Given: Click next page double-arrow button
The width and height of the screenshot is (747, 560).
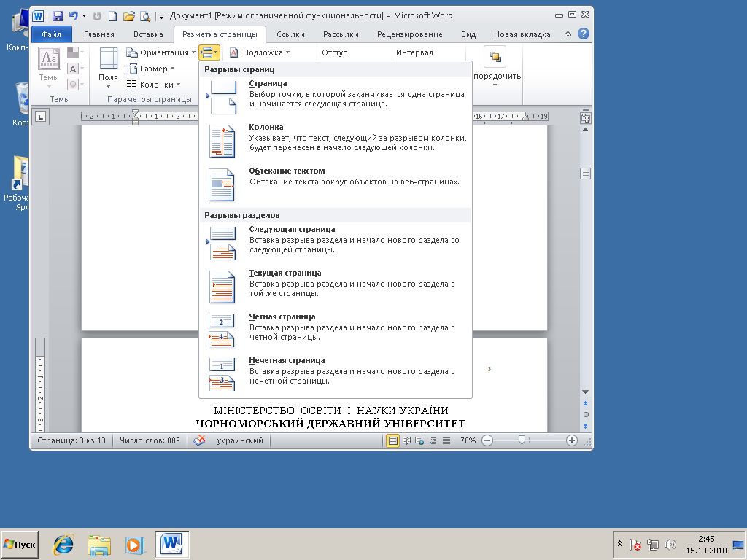Looking at the screenshot, I should 586,426.
